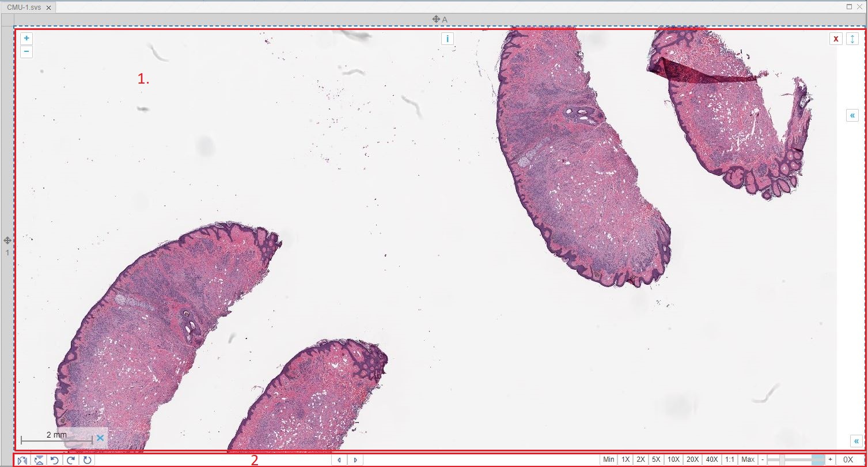Close the CMU-1.svs viewer pane
The image size is (868, 467).
point(835,38)
